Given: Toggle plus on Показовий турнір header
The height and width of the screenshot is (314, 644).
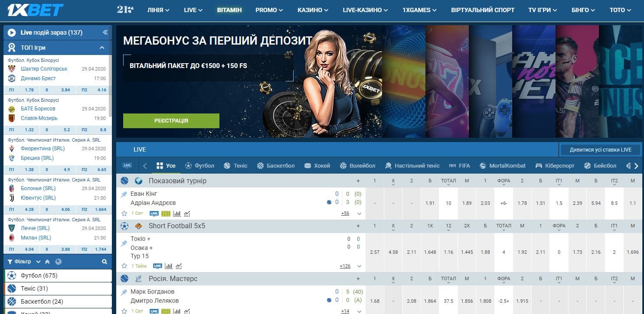Looking at the screenshot, I should coord(358,181).
